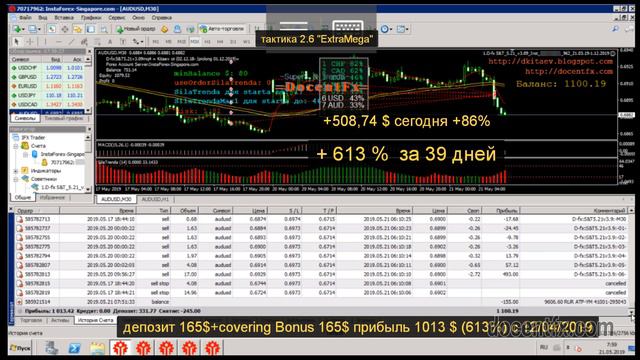Open the Вставка menu
Viewport: 640px width, 360px height.
[x=64, y=18]
